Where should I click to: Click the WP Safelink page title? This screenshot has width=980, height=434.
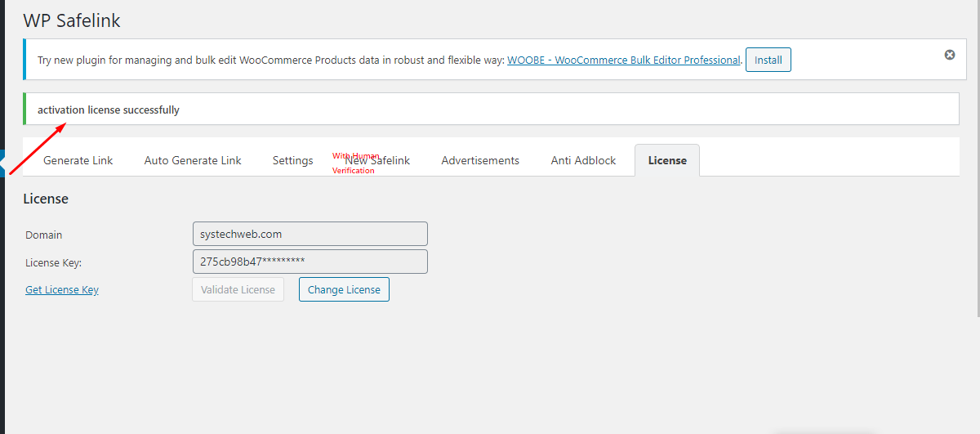pyautogui.click(x=72, y=20)
